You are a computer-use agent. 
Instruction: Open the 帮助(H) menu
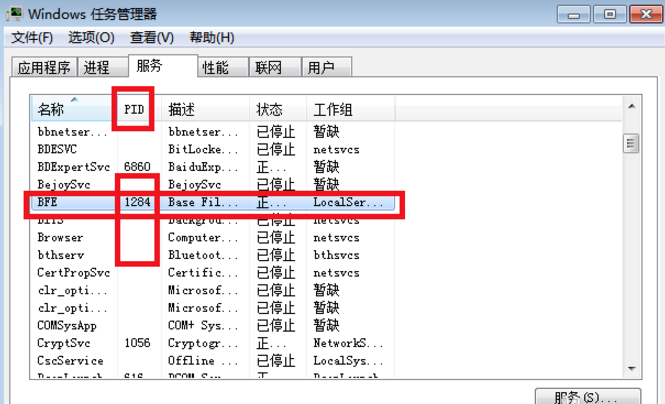(212, 37)
